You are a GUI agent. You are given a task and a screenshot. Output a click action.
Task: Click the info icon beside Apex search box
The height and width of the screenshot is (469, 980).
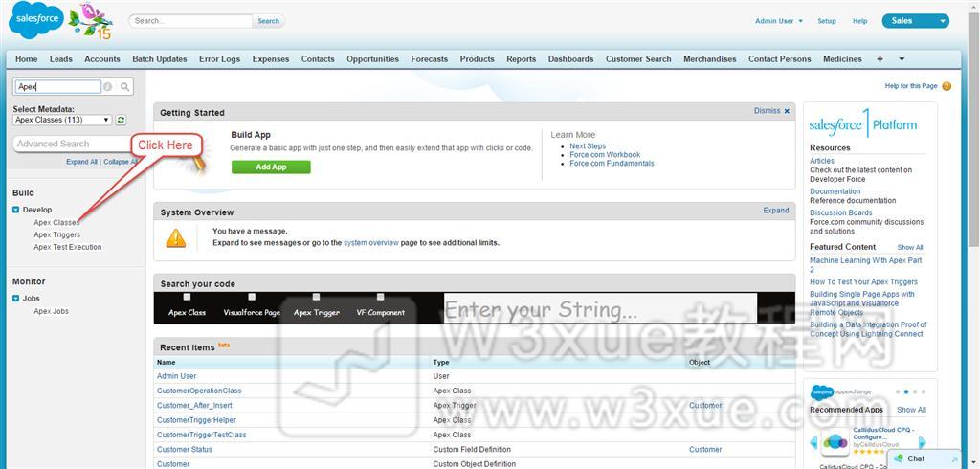point(107,87)
